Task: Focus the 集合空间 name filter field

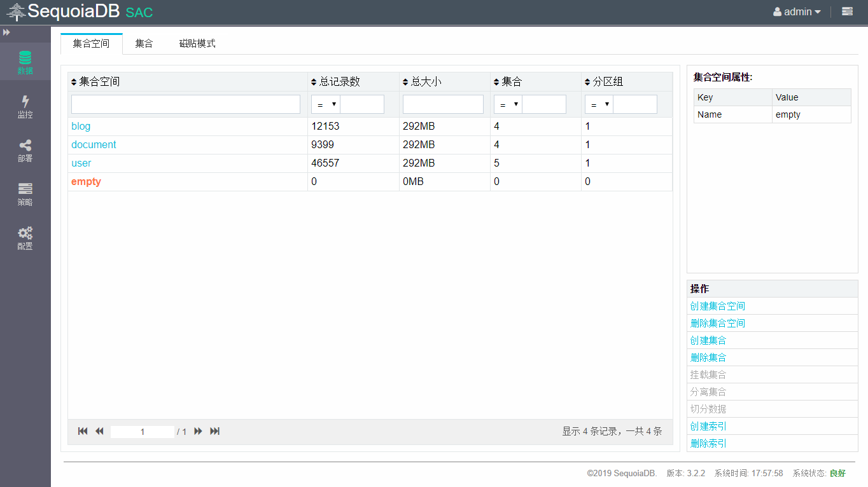Action: tap(186, 104)
